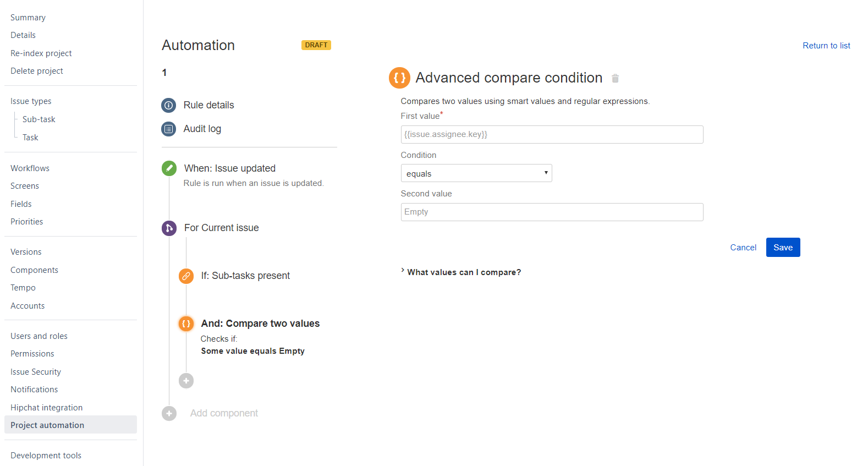The height and width of the screenshot is (466, 868).
Task: Save the compare condition
Action: 783,248
